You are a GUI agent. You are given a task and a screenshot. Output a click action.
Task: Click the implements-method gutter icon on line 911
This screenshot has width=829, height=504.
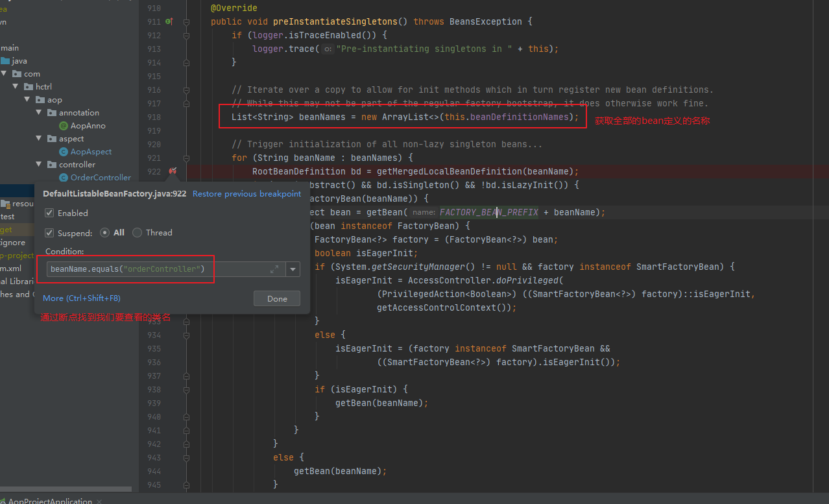click(169, 21)
